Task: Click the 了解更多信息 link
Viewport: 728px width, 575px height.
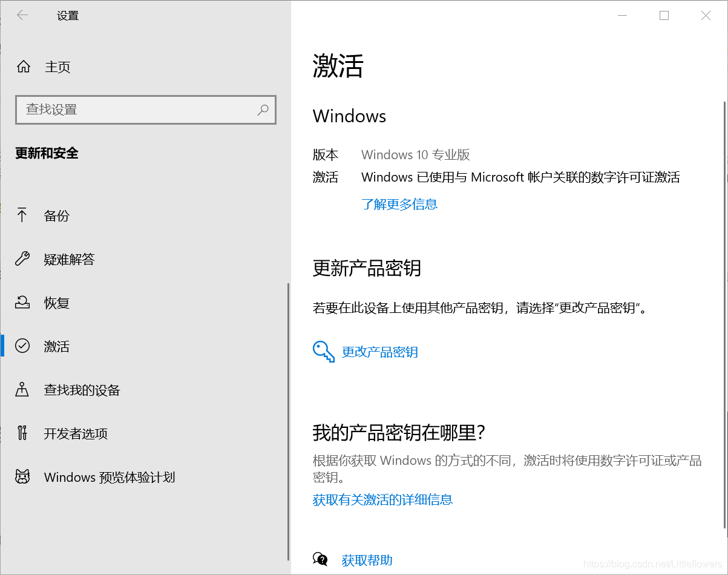Action: tap(399, 204)
